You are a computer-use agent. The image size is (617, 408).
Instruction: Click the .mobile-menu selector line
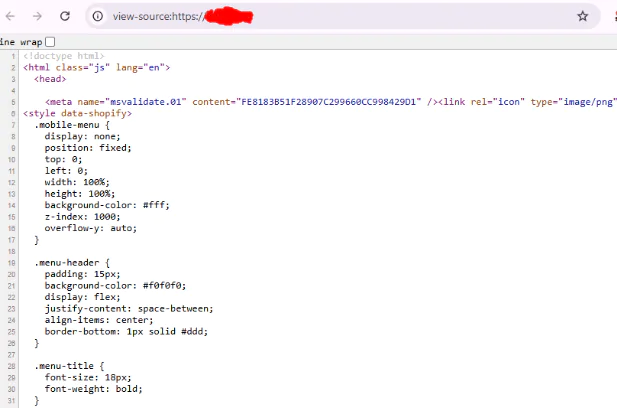(72, 125)
